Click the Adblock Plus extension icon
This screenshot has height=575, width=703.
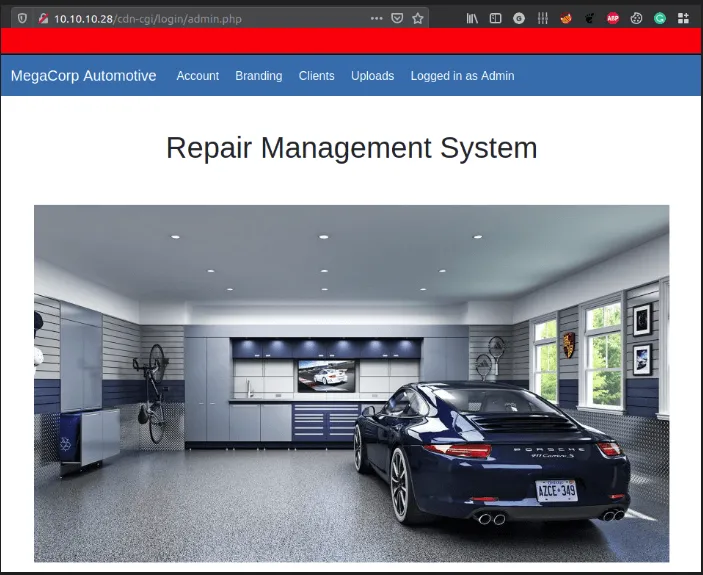[613, 18]
